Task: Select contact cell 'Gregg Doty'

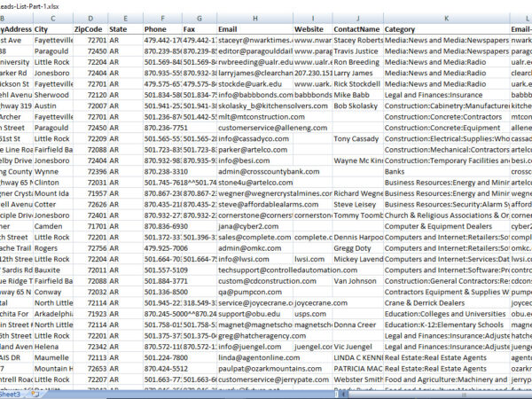Action: 358,248
